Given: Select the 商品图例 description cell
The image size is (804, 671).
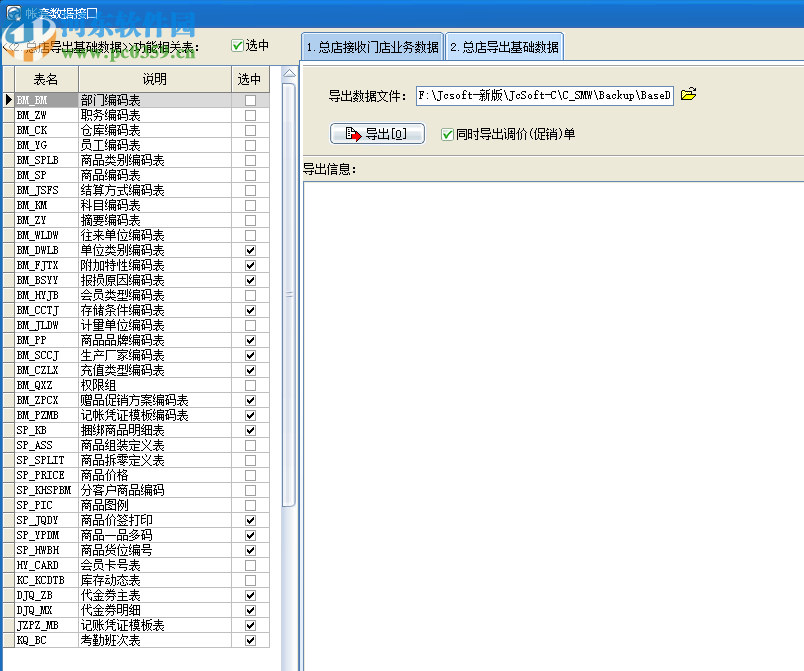Looking at the screenshot, I should pos(155,505).
